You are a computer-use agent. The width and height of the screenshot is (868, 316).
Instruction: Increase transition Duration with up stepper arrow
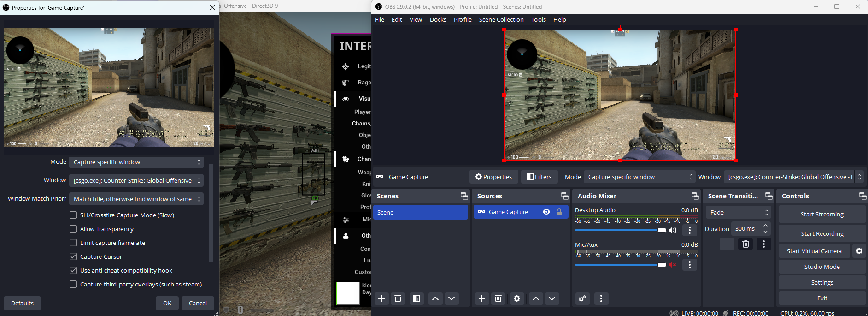pos(765,226)
